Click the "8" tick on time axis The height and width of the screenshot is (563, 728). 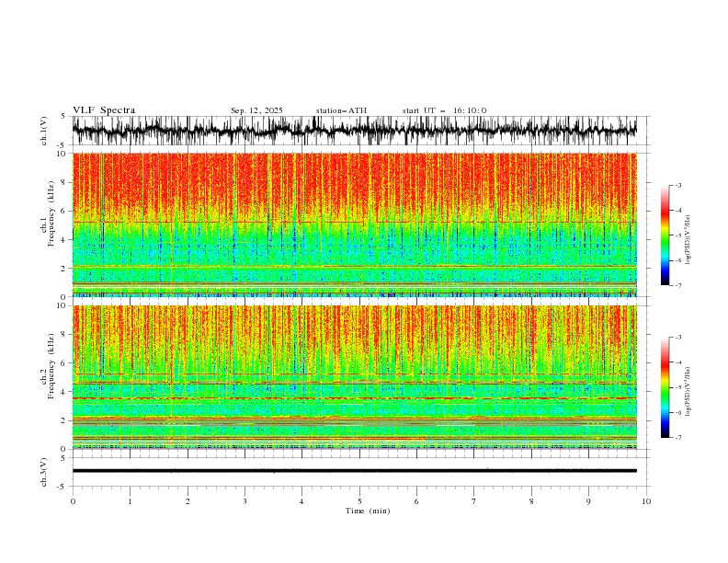(x=531, y=501)
